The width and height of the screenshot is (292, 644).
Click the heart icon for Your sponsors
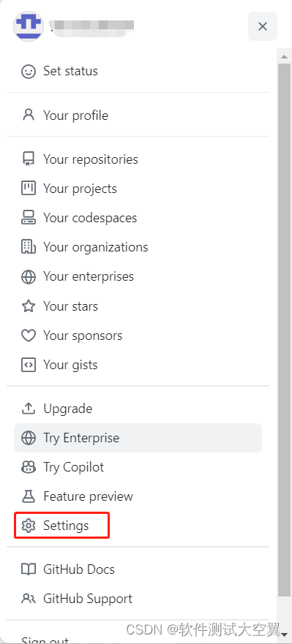tap(29, 336)
